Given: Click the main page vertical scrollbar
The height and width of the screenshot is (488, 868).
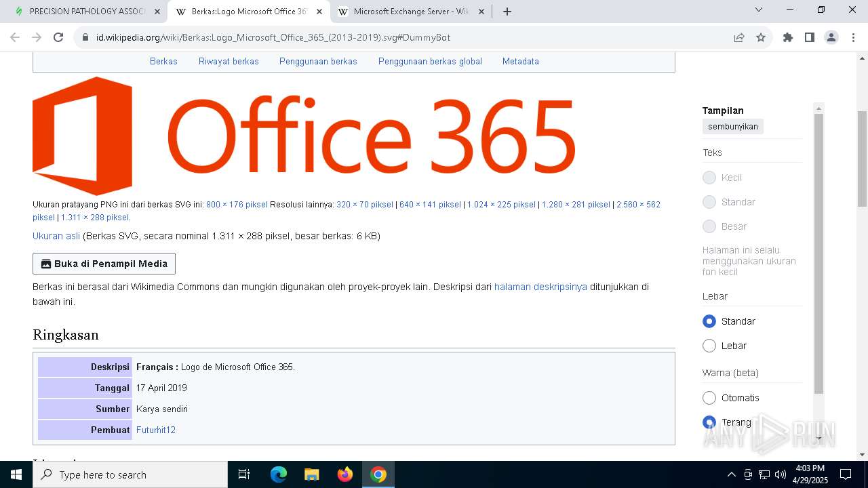Looking at the screenshot, I should pyautogui.click(x=862, y=159).
